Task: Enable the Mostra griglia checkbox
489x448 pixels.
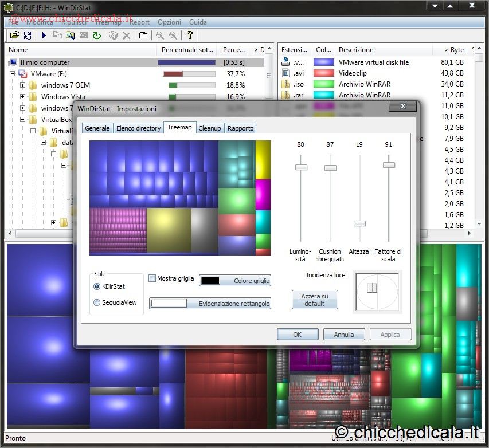Action: pyautogui.click(x=152, y=278)
